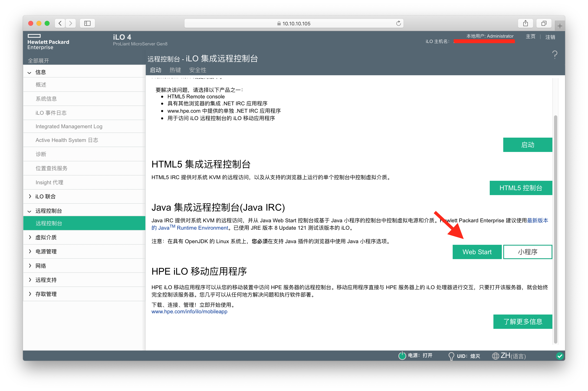Expand the 网络 section
Screen dimensions: 588x391
[x=30, y=266]
